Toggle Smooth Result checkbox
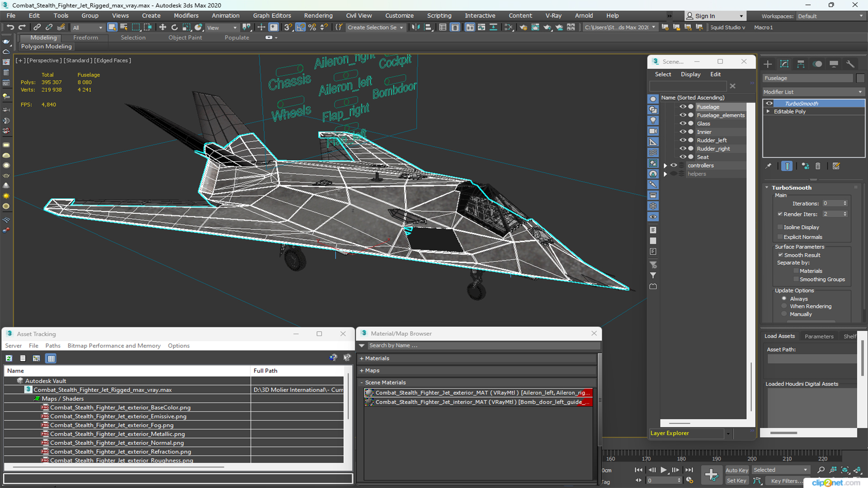This screenshot has height=488, width=868. click(780, 255)
